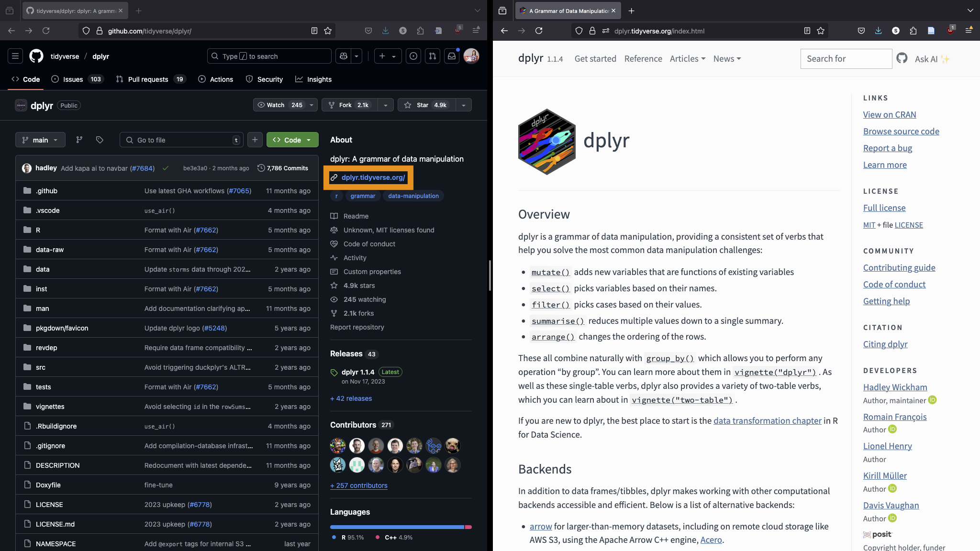Open the Insights tab
The height and width of the screenshot is (551, 980).
[319, 79]
